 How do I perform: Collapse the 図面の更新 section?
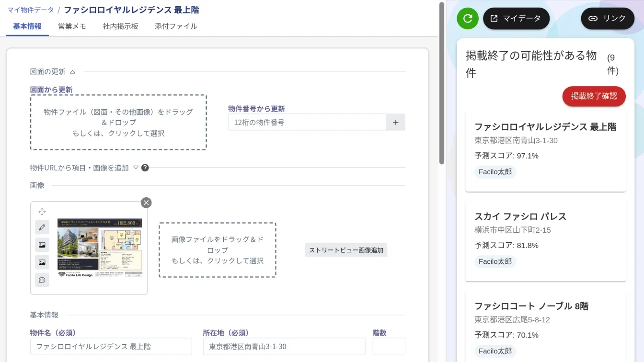click(73, 72)
